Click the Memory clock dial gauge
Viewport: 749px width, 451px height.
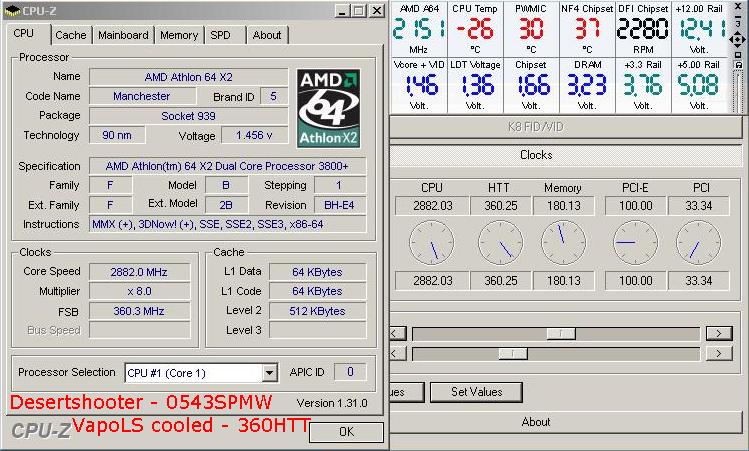click(x=563, y=243)
